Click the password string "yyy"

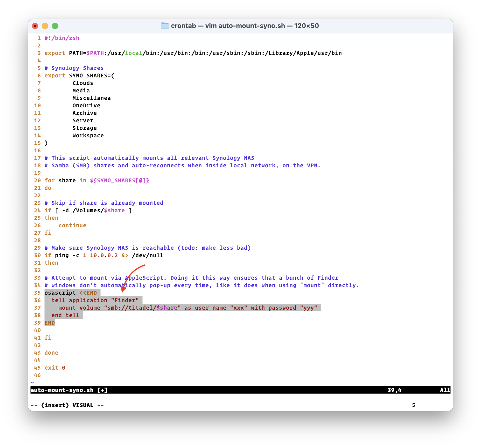308,308
